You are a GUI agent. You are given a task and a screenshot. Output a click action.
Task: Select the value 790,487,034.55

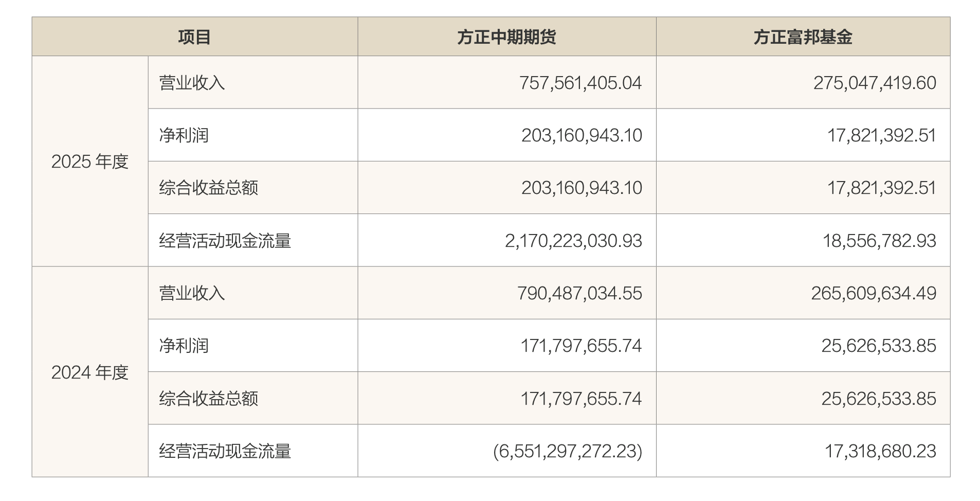click(x=579, y=293)
